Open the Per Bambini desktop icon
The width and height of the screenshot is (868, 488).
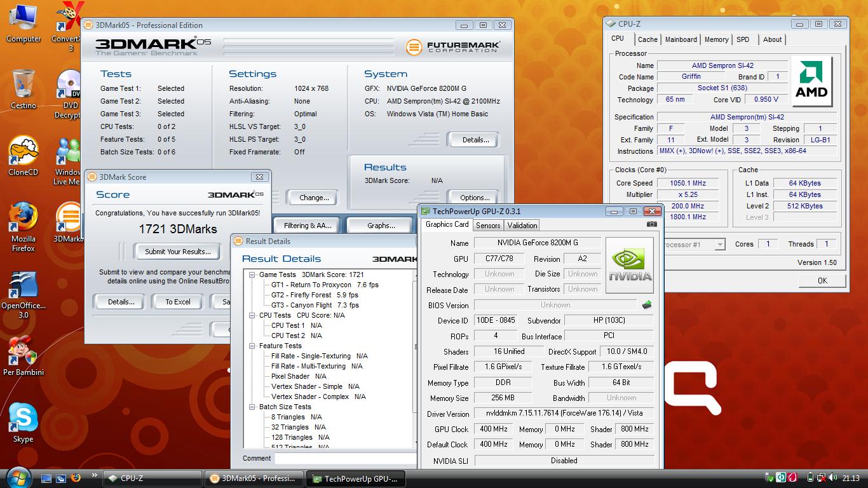(24, 356)
